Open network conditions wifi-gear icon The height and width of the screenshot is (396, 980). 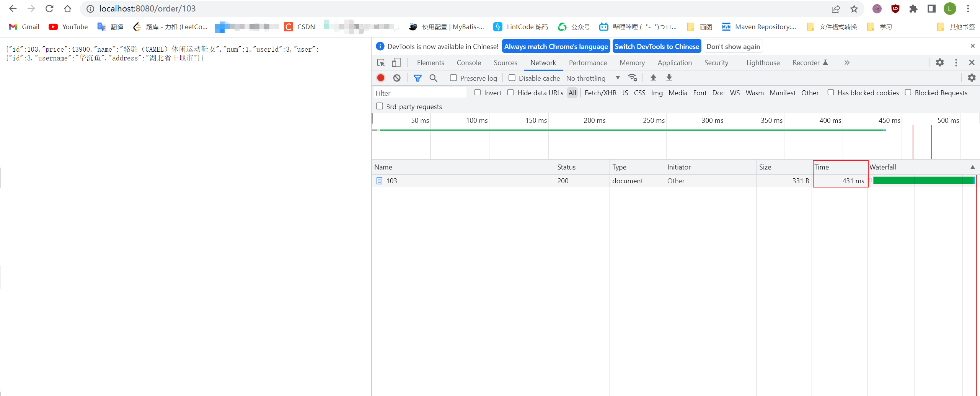click(x=633, y=78)
